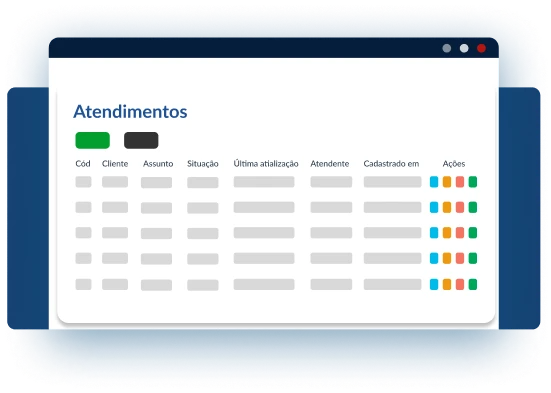Select orange action icon in second row
The width and height of the screenshot is (551, 393).
[447, 207]
